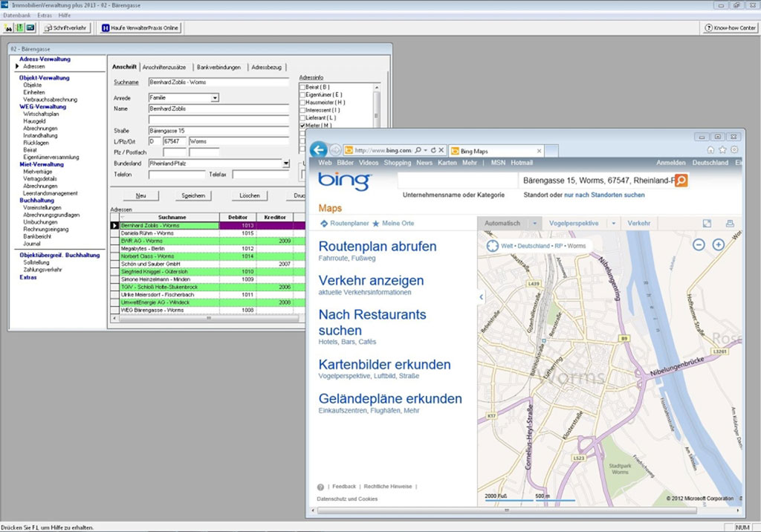This screenshot has height=532, width=761.
Task: Click the Neu button
Action: (x=140, y=195)
